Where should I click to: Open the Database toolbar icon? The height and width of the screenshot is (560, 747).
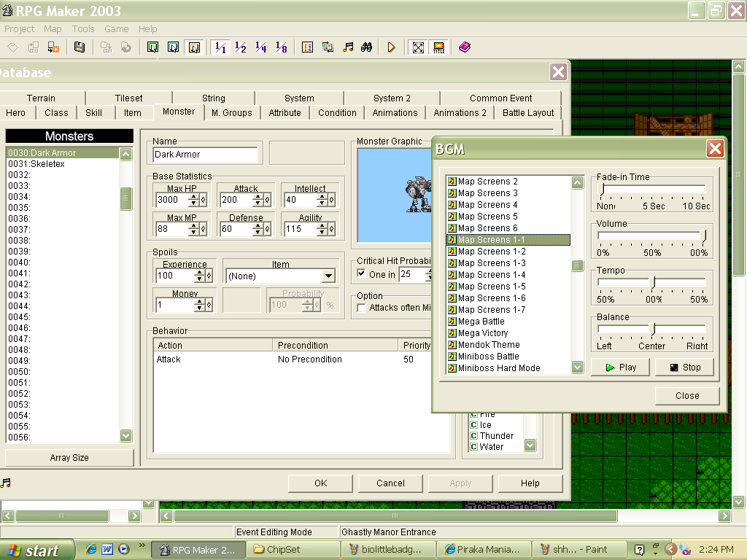(x=308, y=47)
